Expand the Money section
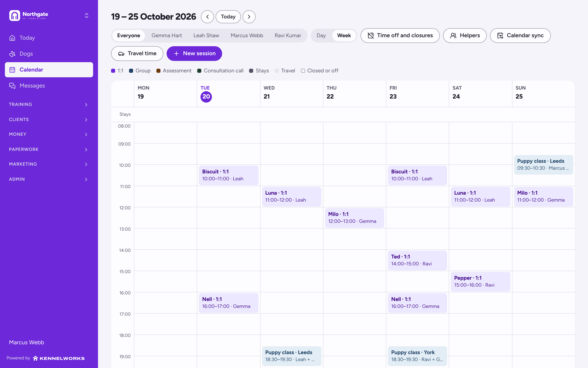The height and width of the screenshot is (368, 588). click(49, 134)
